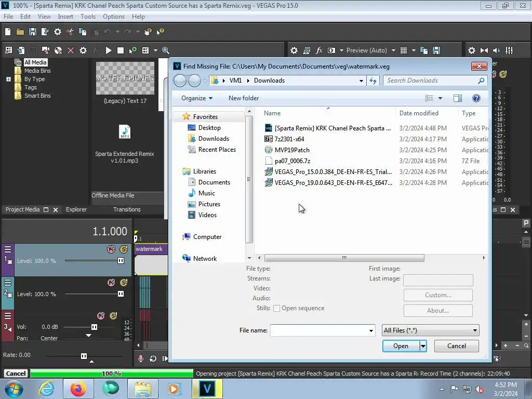Viewport: 532px width, 399px height.
Task: Toggle Solo on track 2
Action: tap(124, 282)
